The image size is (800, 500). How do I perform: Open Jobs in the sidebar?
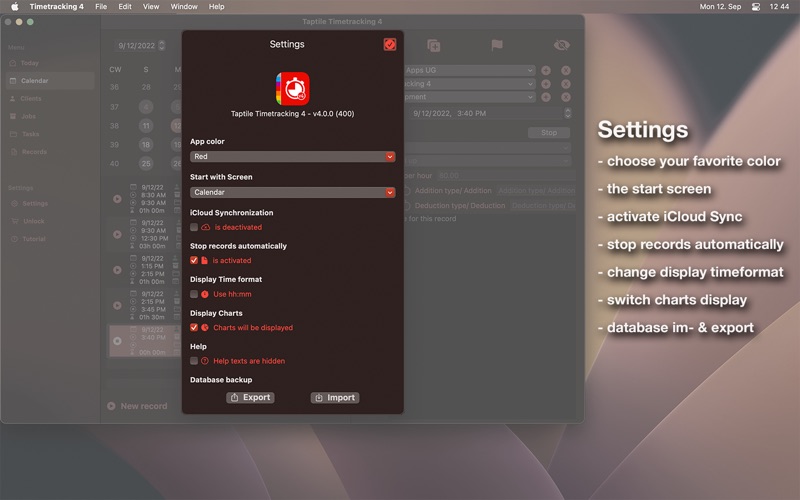(29, 116)
